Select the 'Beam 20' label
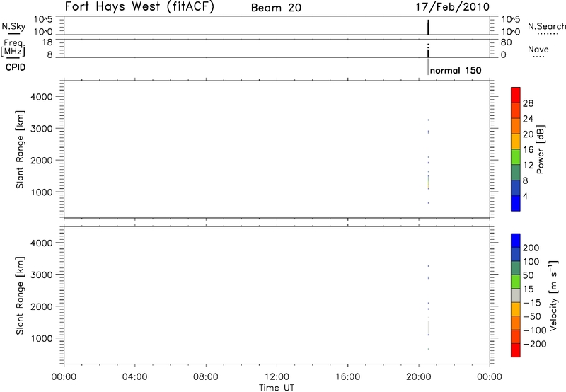566x392 pixels. (x=276, y=8)
